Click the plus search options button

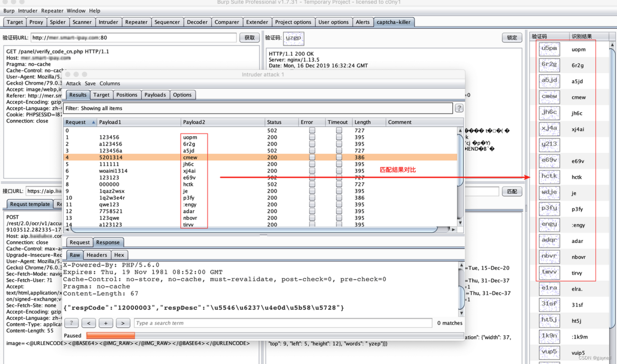click(x=106, y=323)
